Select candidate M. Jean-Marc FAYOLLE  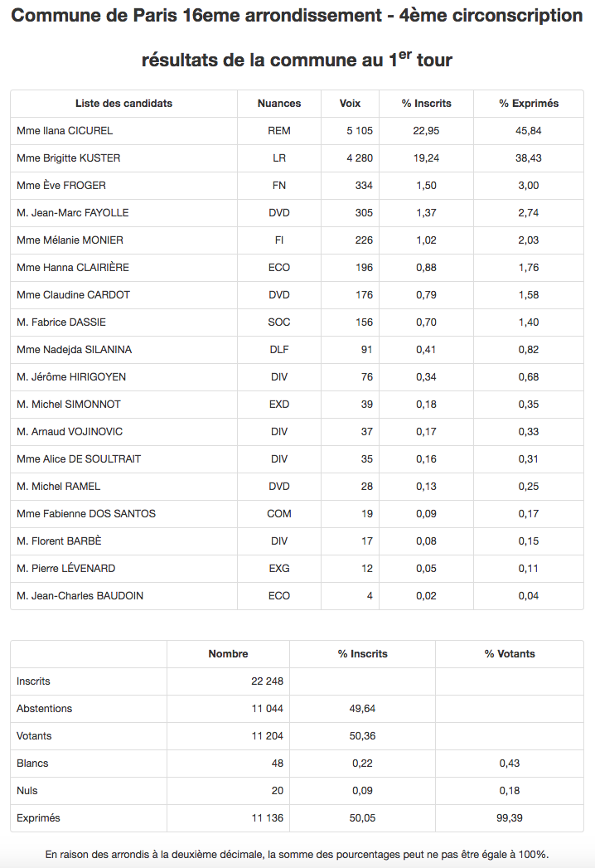pyautogui.click(x=72, y=213)
